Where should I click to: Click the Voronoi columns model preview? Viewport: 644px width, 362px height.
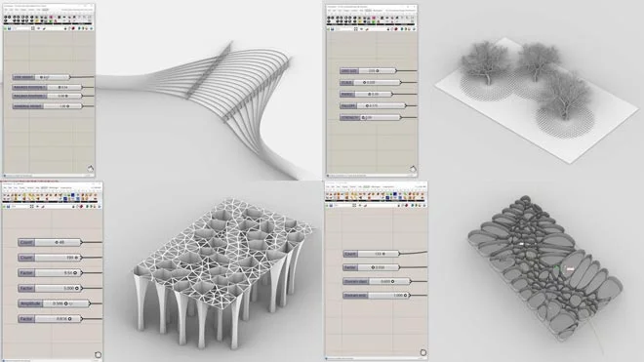pos(222,273)
